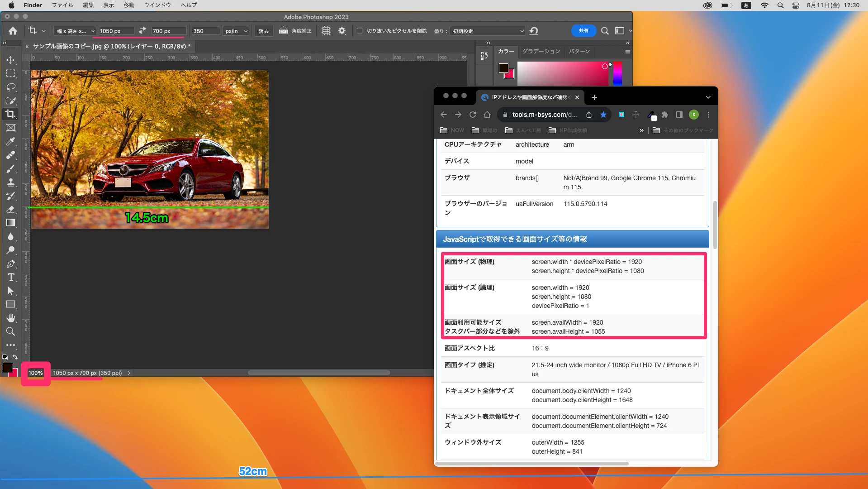Select the Lasso tool
The image size is (868, 489).
click(10, 87)
